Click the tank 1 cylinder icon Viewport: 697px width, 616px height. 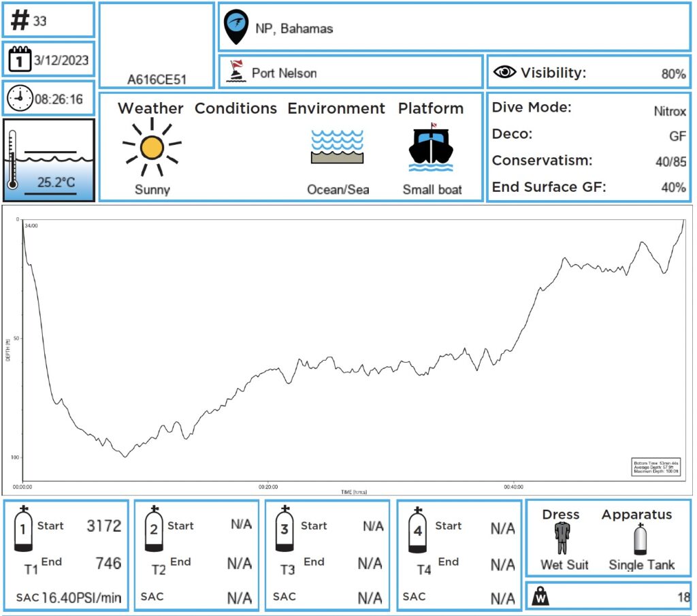(x=24, y=530)
